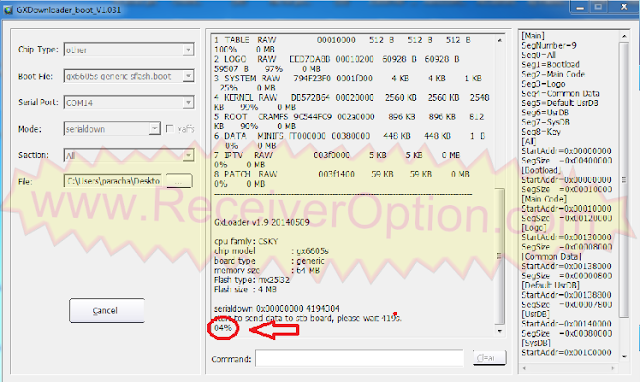Click 'Seg3=Logo' in segment list
The width and height of the screenshot is (640, 382).
(543, 84)
